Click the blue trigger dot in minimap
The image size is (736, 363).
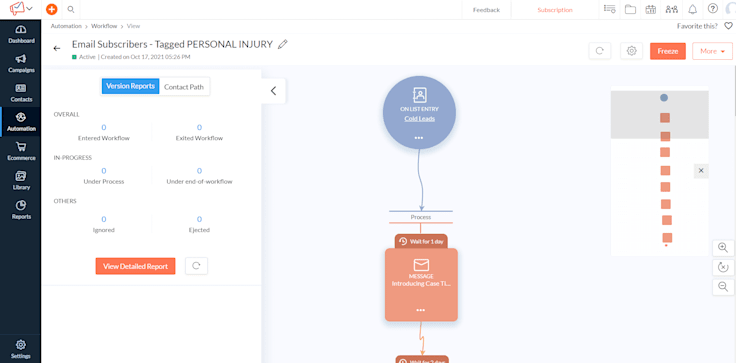pos(664,98)
